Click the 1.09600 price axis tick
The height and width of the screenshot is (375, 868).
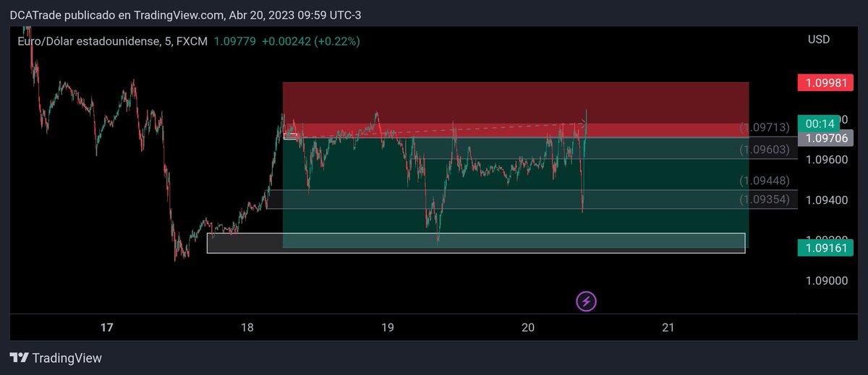(x=827, y=160)
